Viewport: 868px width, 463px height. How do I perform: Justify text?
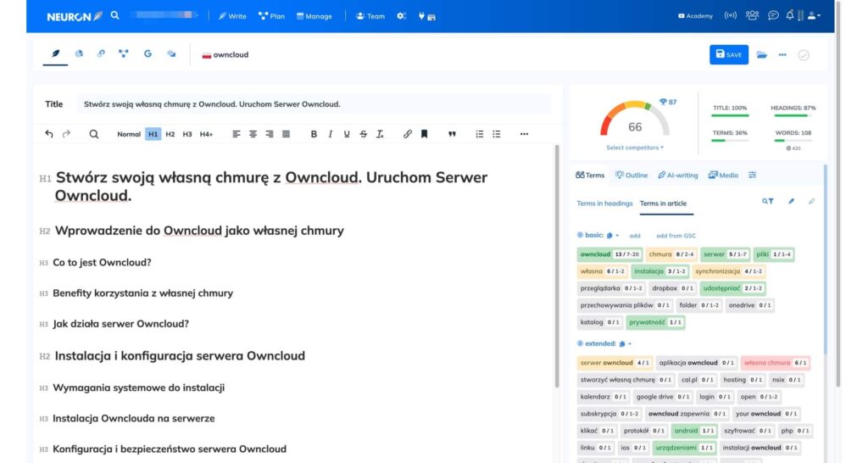(x=286, y=134)
